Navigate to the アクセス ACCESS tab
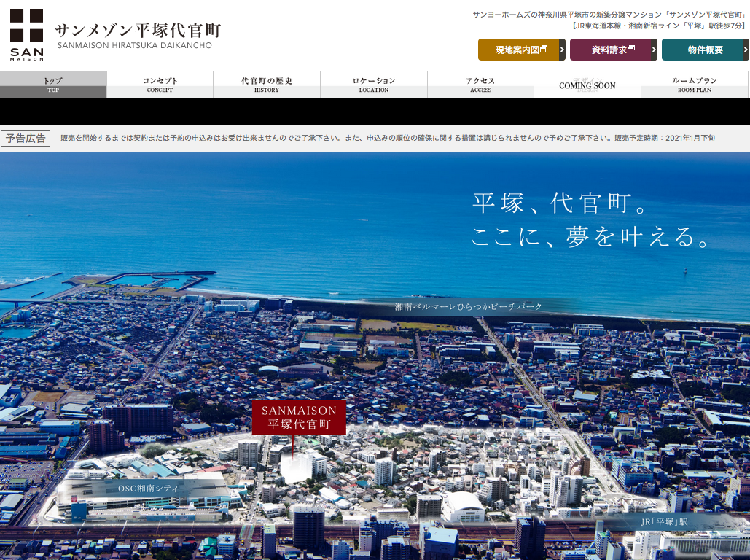Viewport: 750px width, 560px height. point(480,85)
